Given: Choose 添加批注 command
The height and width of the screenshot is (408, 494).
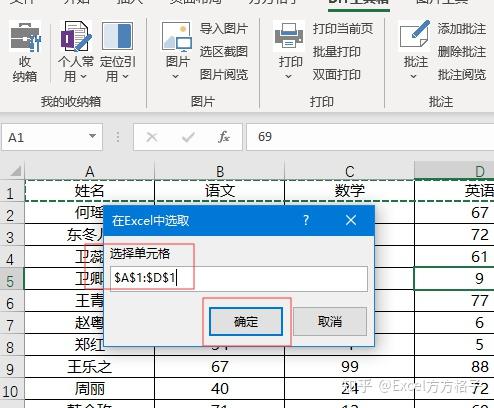Looking at the screenshot, I should tap(462, 29).
